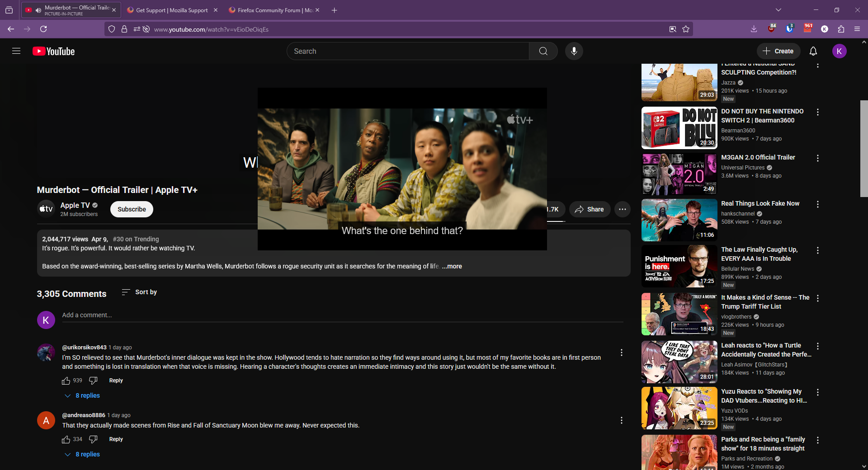This screenshot has height=470, width=868.
Task: Reload the YouTube page
Action: coord(43,29)
